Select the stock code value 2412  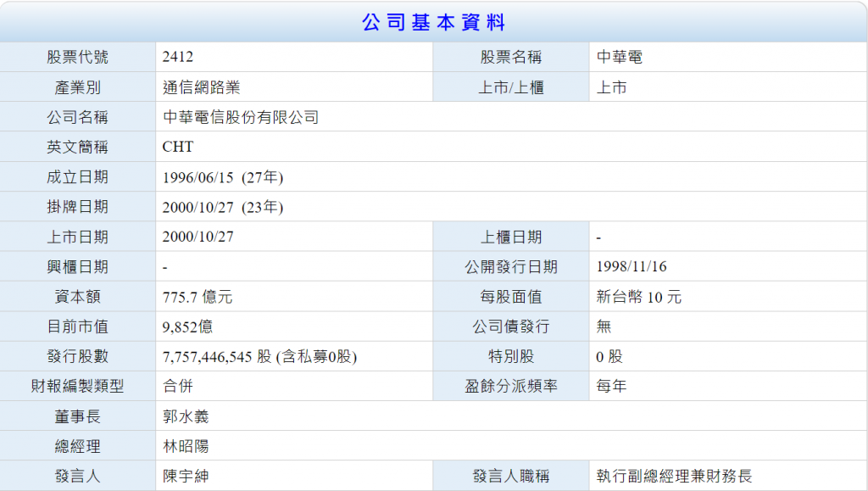[178, 58]
